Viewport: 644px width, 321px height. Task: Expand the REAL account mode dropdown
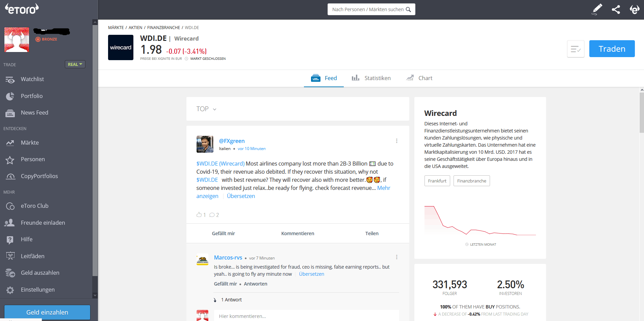coord(75,64)
